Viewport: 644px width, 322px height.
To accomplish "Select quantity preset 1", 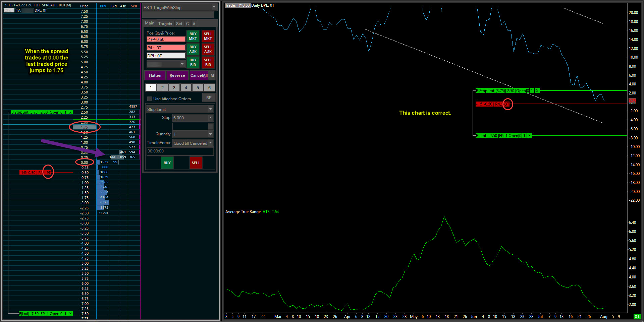I will (151, 88).
